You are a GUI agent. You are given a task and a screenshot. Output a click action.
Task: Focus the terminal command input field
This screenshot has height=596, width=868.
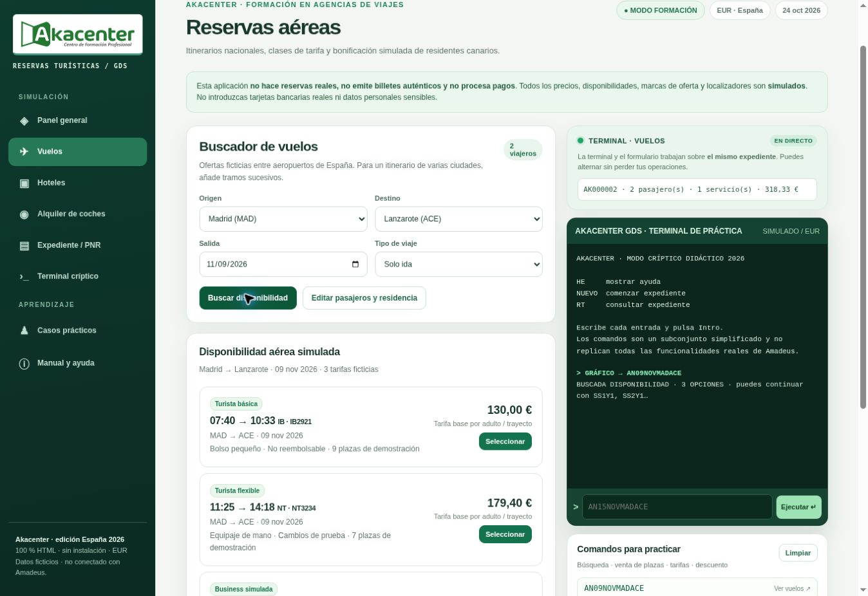[x=677, y=507]
